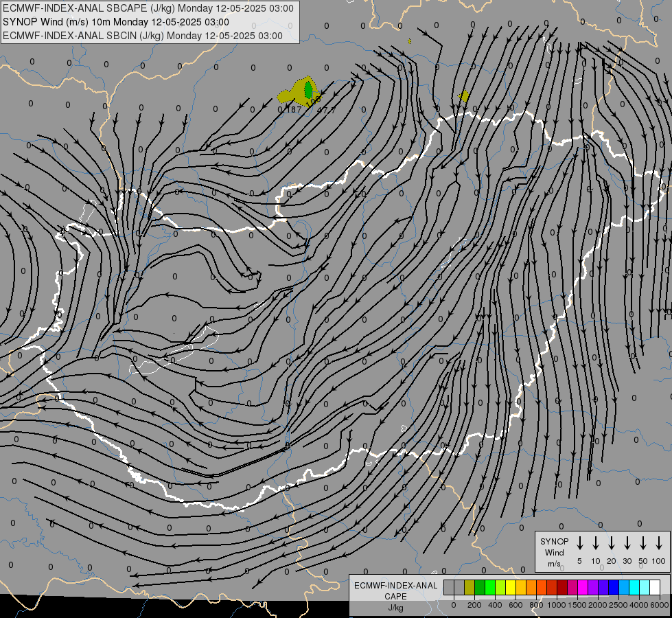This screenshot has width=672, height=618.
Task: Select the bright magenta CAPE swatch
Action: pyautogui.click(x=583, y=587)
